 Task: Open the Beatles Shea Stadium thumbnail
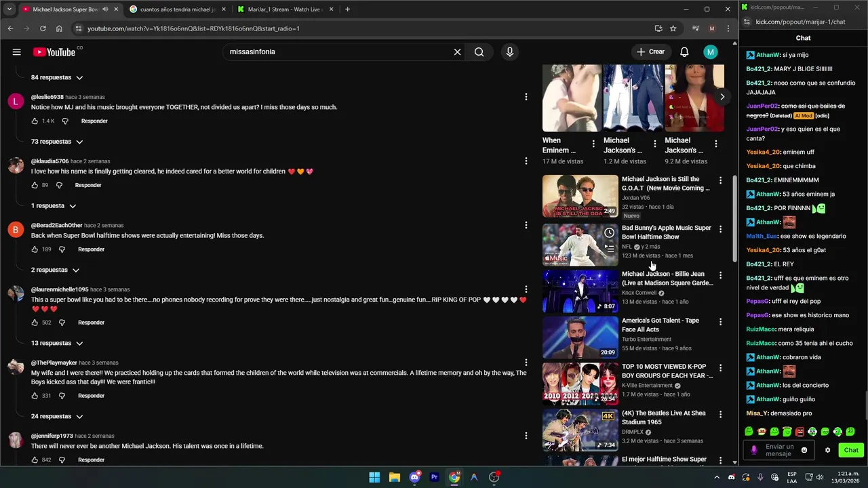point(580,430)
